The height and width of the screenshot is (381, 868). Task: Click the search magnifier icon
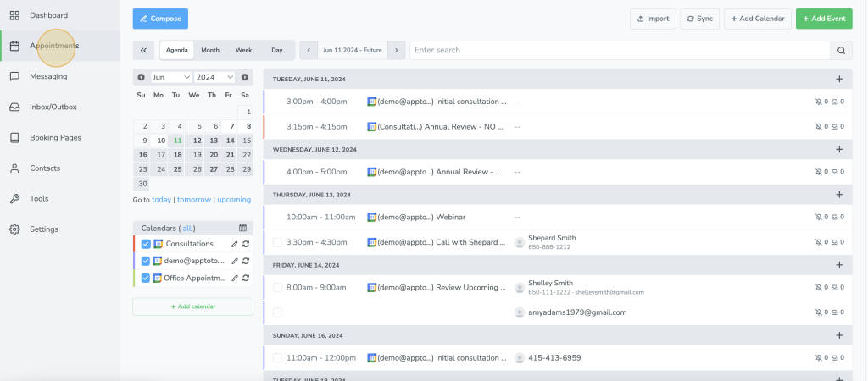pos(841,50)
